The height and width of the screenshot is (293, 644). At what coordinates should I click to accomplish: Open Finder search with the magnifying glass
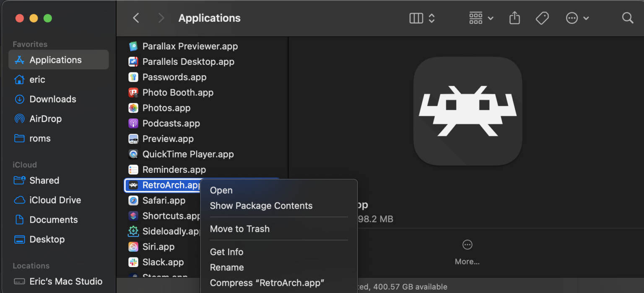click(x=628, y=18)
